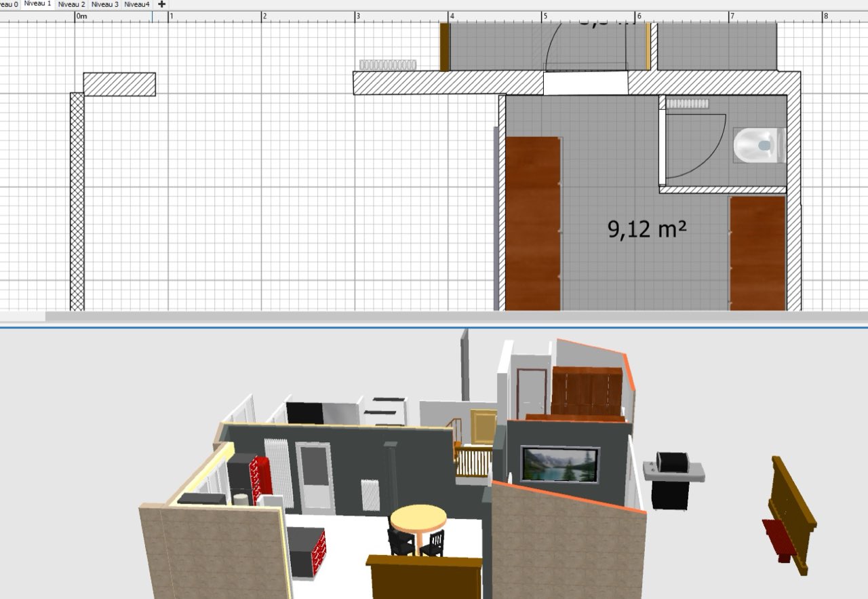Click the white glazed door in 3D view
Image resolution: width=868 pixels, height=599 pixels.
(x=315, y=478)
